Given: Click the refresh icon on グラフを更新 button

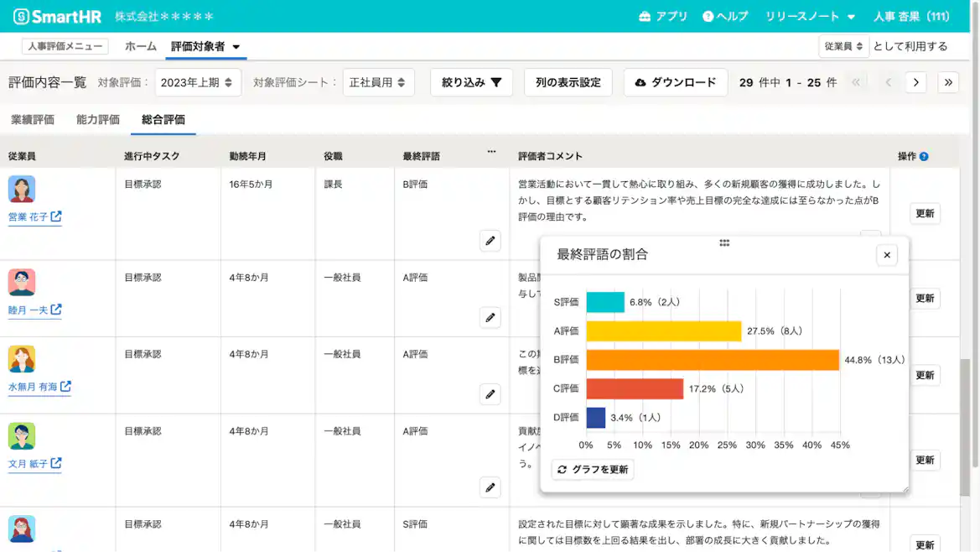Looking at the screenshot, I should pos(561,470).
